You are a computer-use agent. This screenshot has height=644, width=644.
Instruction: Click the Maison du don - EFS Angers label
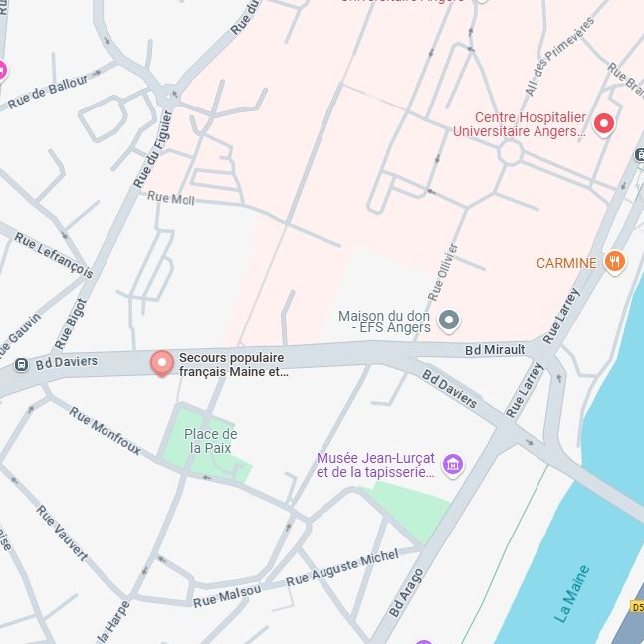click(384, 322)
